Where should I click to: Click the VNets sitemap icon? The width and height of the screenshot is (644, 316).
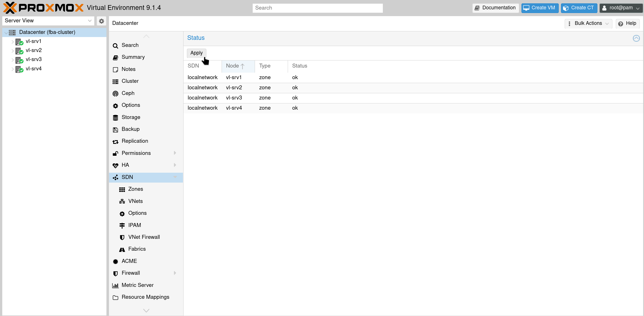122,202
